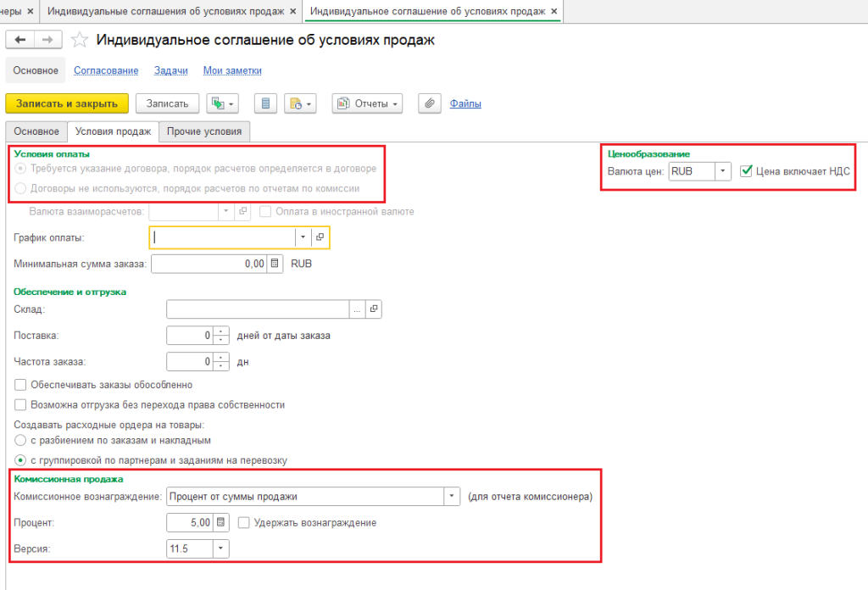Open the Задачи section link
The image size is (868, 590).
click(171, 70)
